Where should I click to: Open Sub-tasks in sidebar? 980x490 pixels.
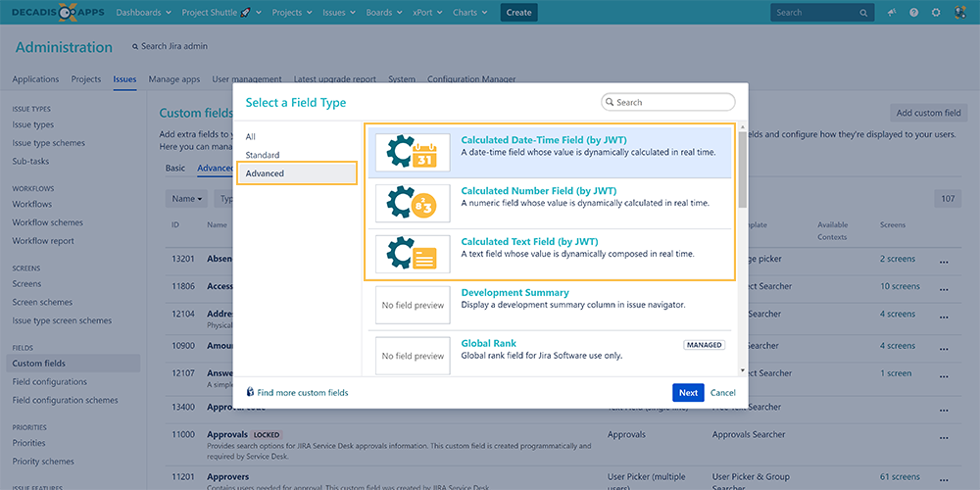(30, 161)
